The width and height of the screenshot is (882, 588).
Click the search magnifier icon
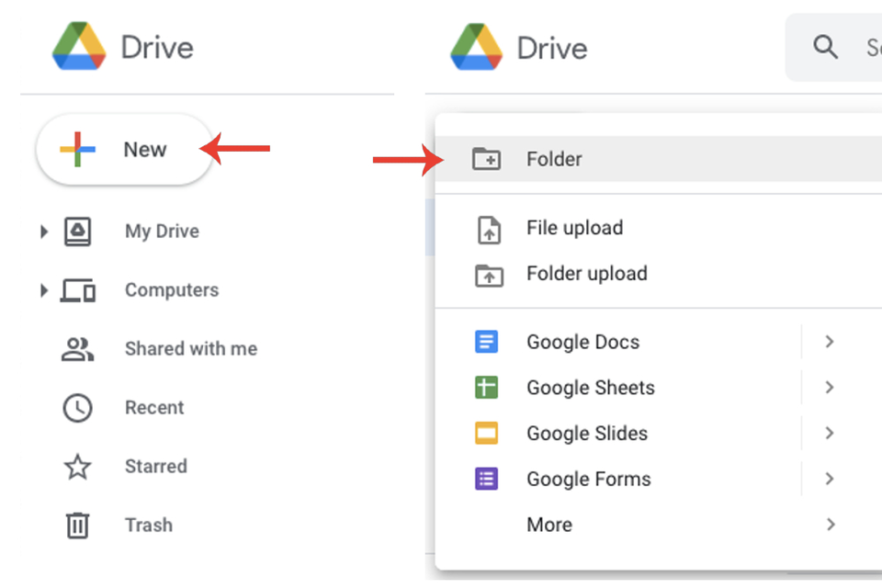826,47
